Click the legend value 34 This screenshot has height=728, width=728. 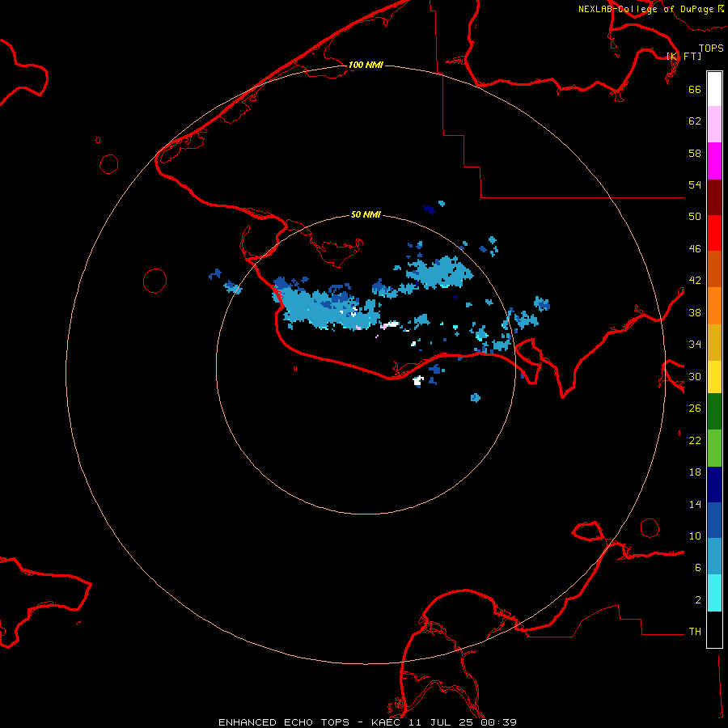[695, 344]
